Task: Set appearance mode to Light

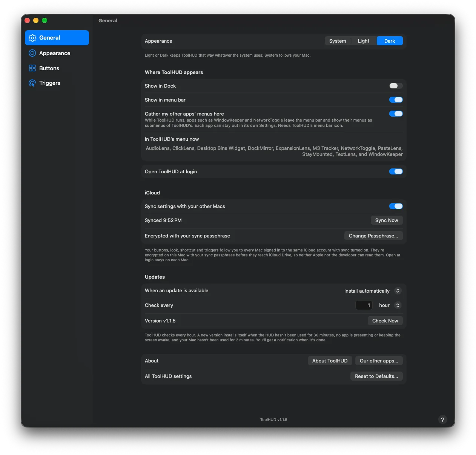Action: pyautogui.click(x=364, y=41)
